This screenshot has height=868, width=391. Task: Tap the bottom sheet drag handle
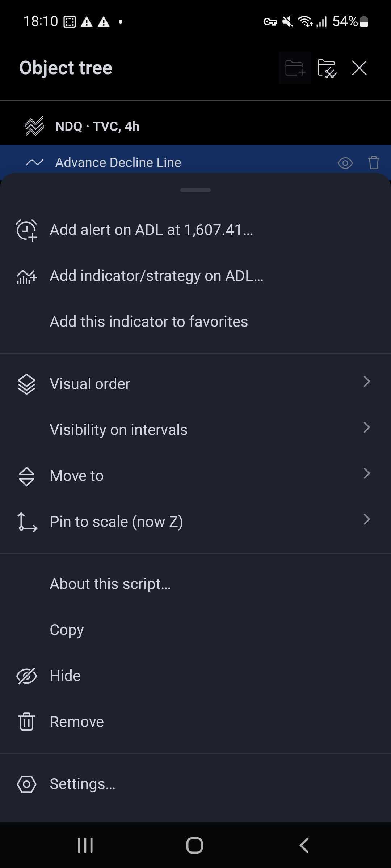195,190
